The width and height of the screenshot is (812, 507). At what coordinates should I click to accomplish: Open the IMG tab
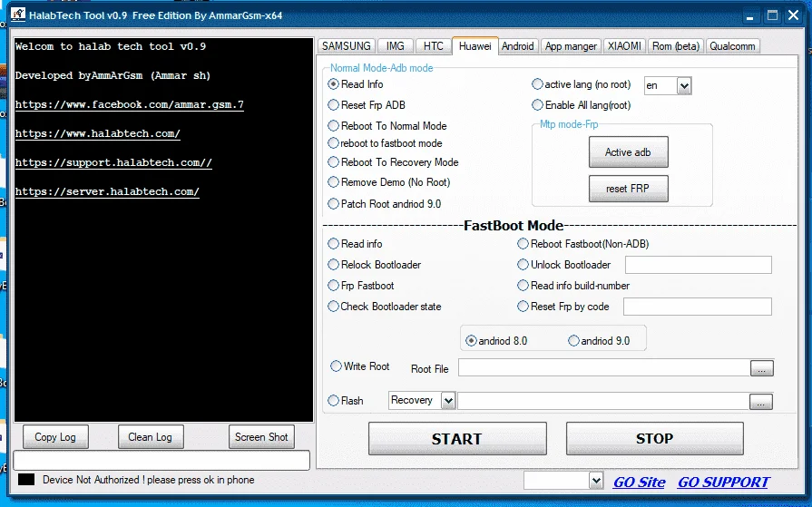[x=396, y=46]
